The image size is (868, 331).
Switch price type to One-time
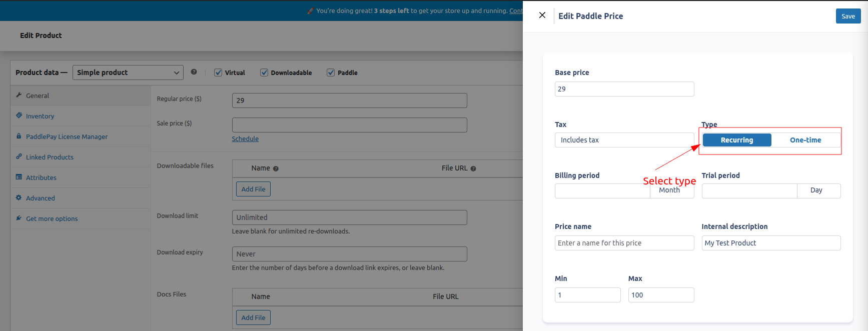805,140
